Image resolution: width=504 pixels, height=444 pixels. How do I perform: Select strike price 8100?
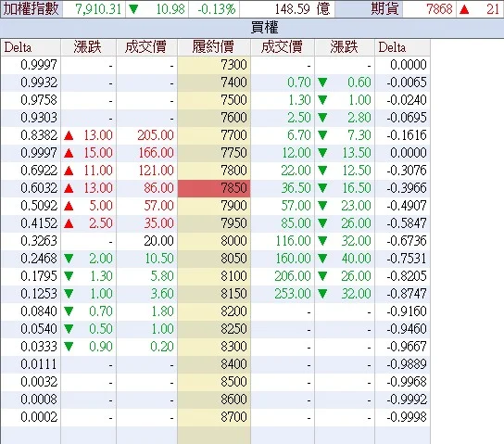click(x=233, y=276)
